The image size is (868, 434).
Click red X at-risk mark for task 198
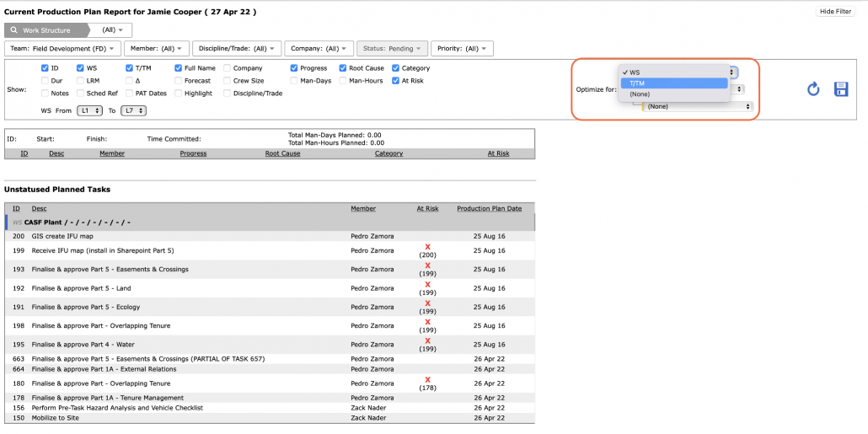pyautogui.click(x=427, y=322)
